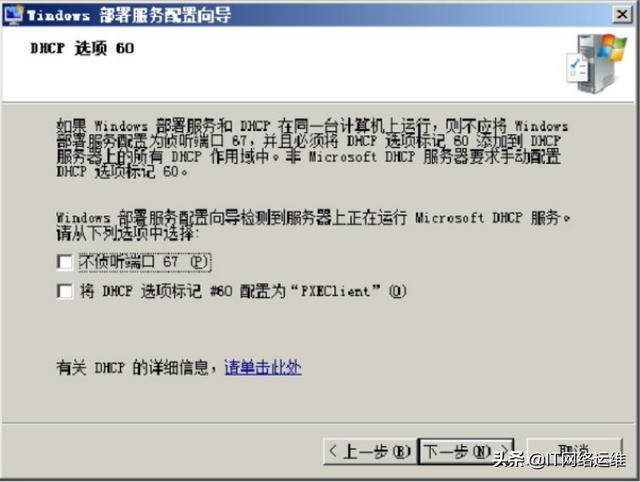This screenshot has height=482, width=640.
Task: Click the 有关 DHCP 的详细信息 text
Action: 137,368
